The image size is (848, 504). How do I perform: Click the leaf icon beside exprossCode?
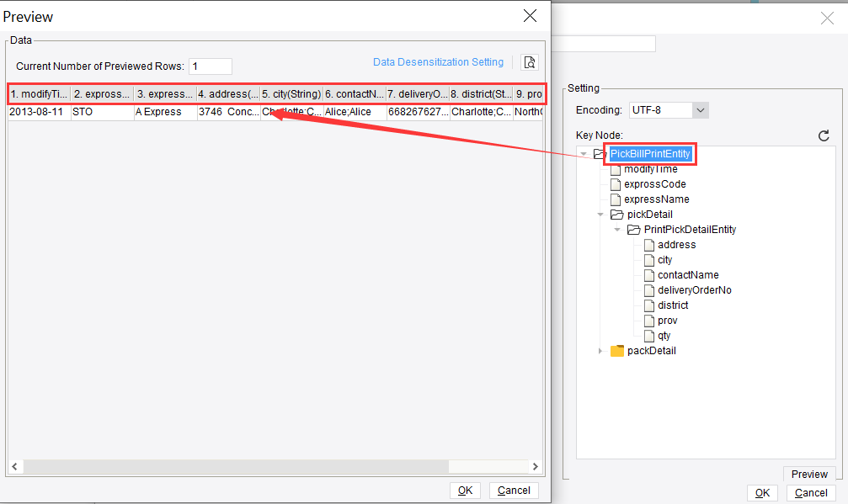[616, 183]
